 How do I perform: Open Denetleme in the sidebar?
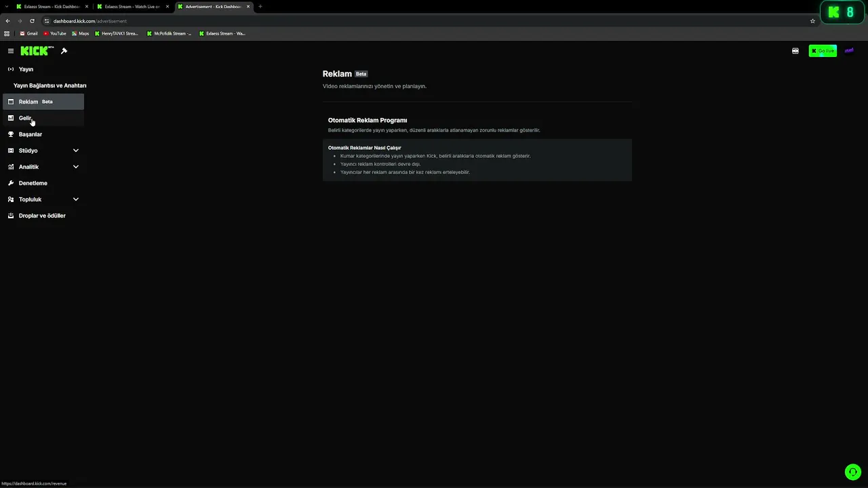pos(43,183)
